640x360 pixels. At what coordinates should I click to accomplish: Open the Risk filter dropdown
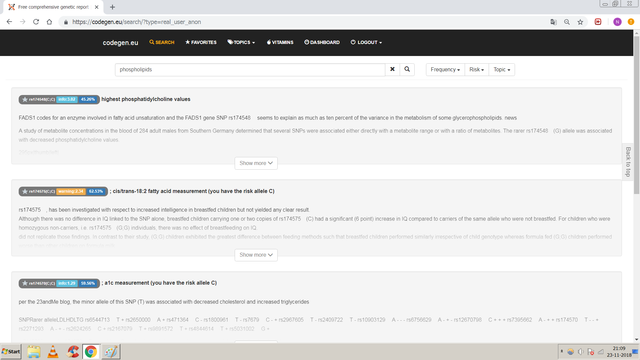tap(476, 69)
